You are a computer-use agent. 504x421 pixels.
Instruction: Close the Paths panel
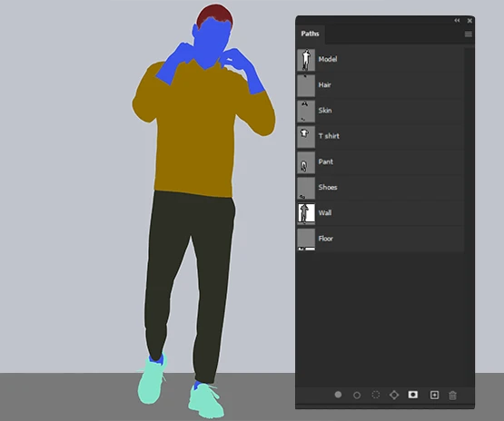click(469, 21)
